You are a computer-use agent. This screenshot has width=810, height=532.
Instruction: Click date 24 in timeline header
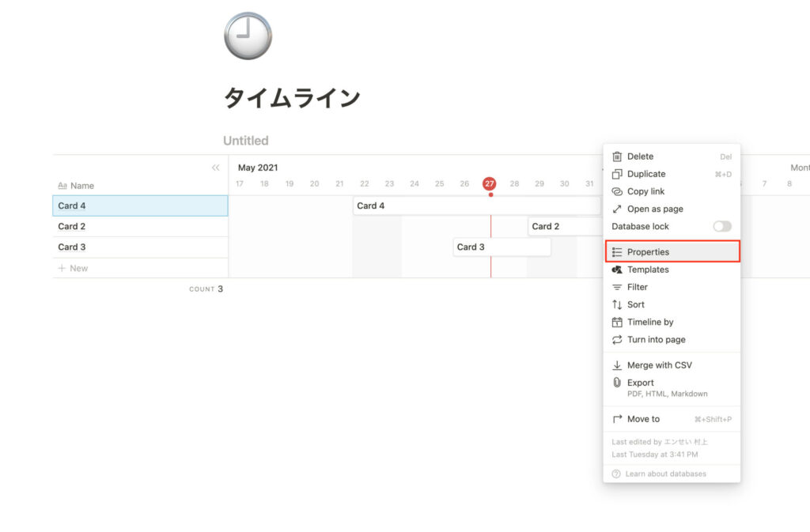point(414,183)
